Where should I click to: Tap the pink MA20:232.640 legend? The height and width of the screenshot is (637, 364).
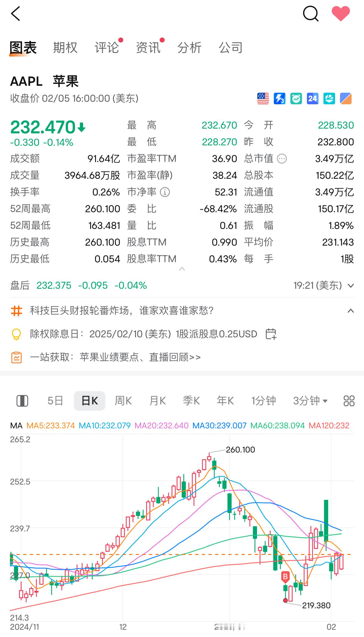click(162, 426)
